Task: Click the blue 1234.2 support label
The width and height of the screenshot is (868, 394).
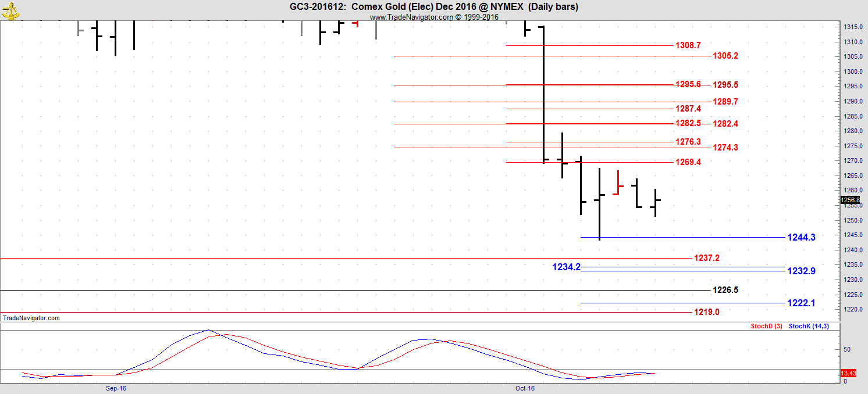Action: pos(566,267)
